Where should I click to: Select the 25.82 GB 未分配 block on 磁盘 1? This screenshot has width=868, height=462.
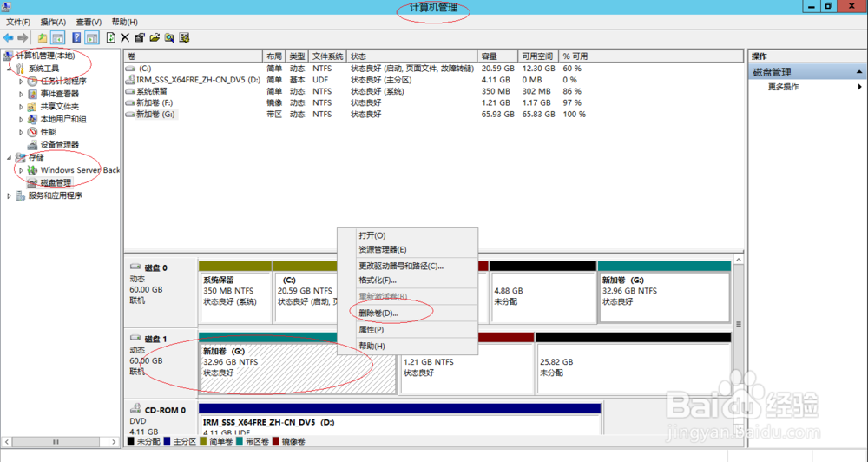pyautogui.click(x=634, y=363)
